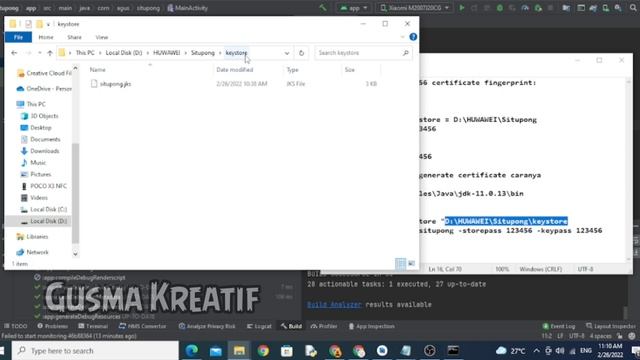Open the Problems tool window tab

click(53, 326)
